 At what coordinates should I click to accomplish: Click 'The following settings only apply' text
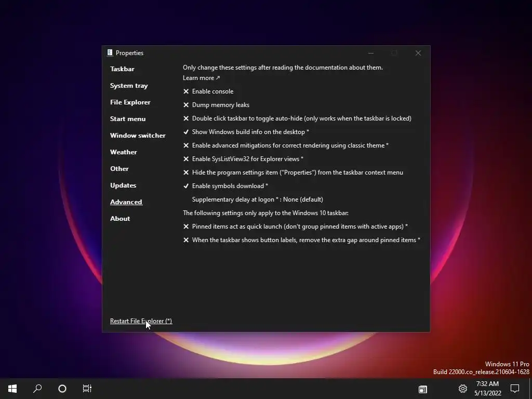point(229,213)
